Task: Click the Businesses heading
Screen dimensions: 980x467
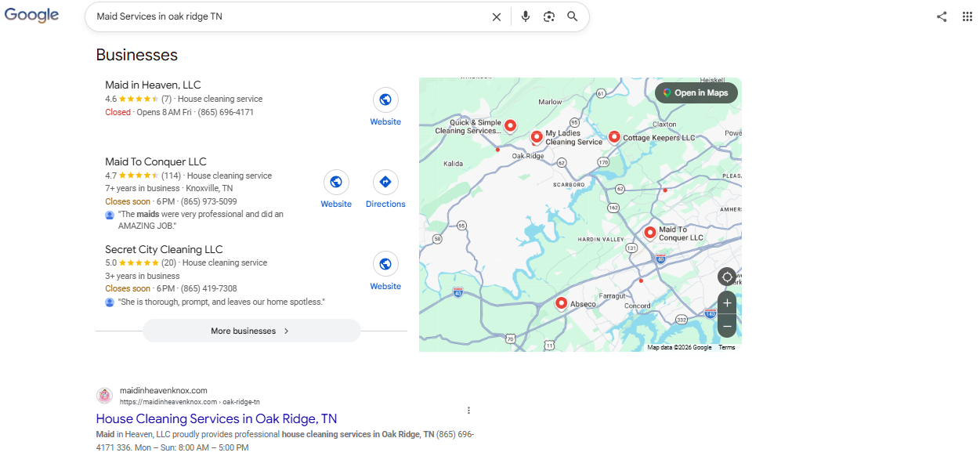Action: tap(136, 55)
